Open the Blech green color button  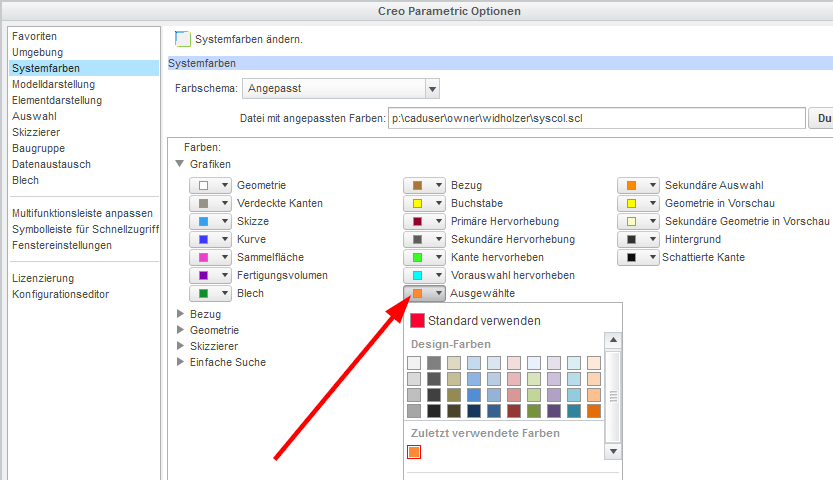pyautogui.click(x=210, y=293)
